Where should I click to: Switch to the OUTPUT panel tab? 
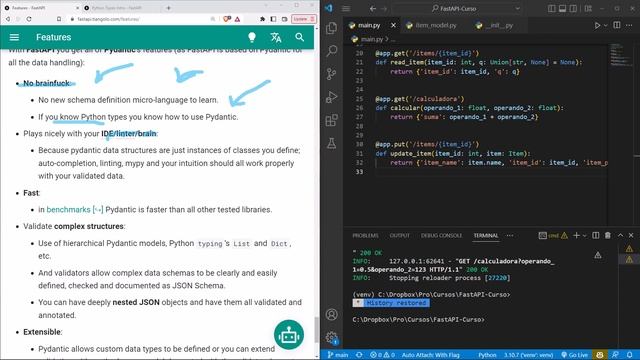[400, 236]
